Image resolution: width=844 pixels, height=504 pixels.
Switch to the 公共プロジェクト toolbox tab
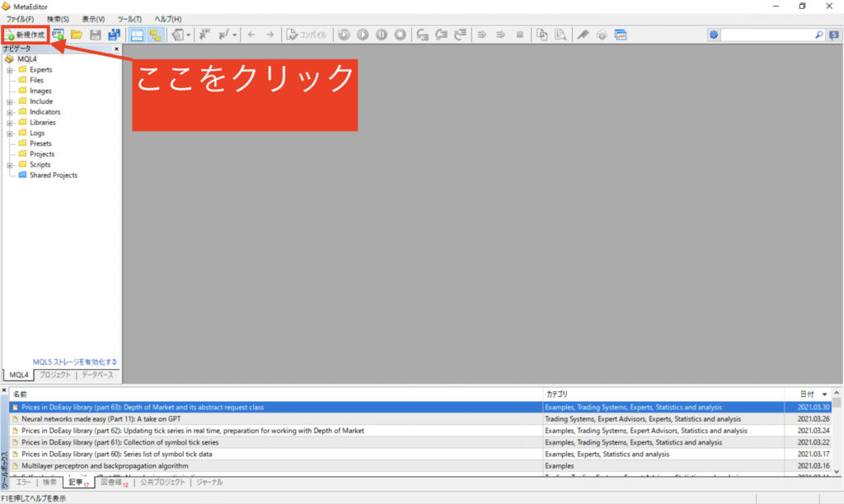coord(162,483)
